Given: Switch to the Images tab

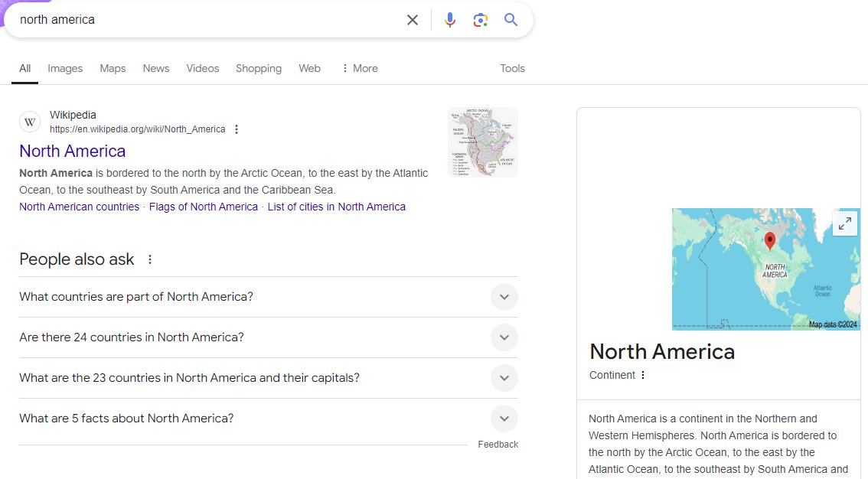Looking at the screenshot, I should point(65,68).
